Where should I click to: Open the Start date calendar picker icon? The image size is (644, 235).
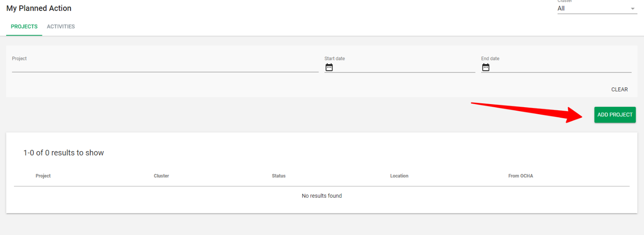pyautogui.click(x=329, y=67)
